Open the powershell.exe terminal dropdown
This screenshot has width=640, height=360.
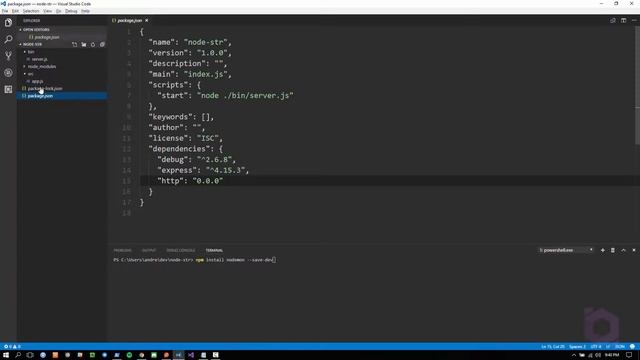[566, 250]
